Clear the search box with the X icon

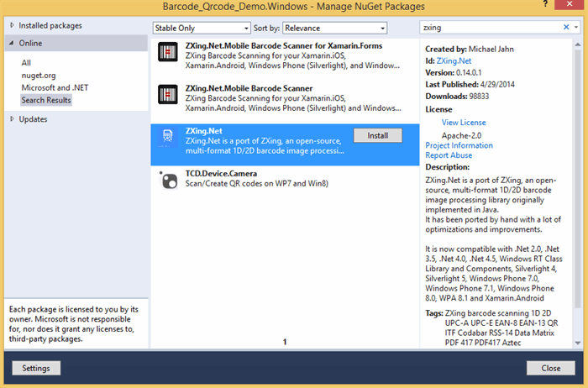(x=566, y=27)
